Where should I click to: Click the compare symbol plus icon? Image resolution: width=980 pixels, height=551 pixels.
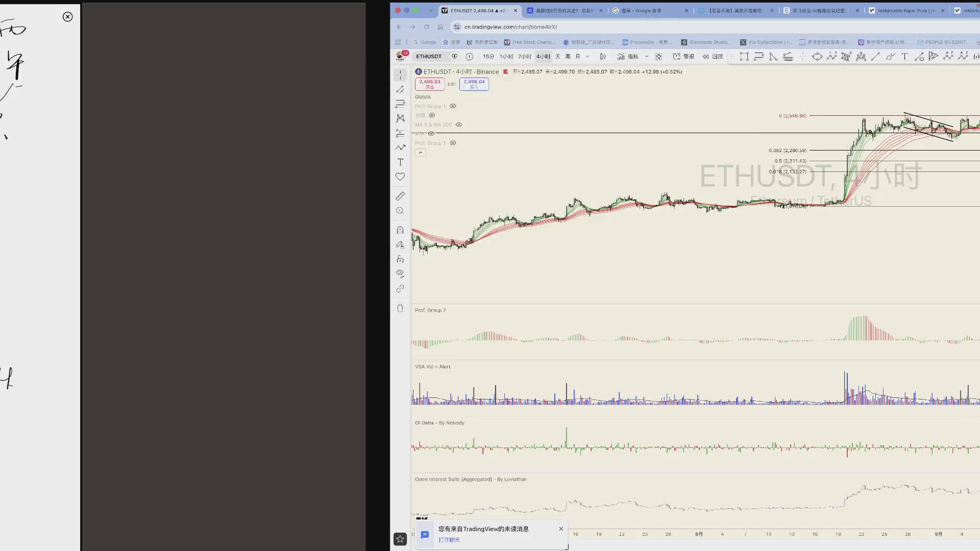[469, 57]
